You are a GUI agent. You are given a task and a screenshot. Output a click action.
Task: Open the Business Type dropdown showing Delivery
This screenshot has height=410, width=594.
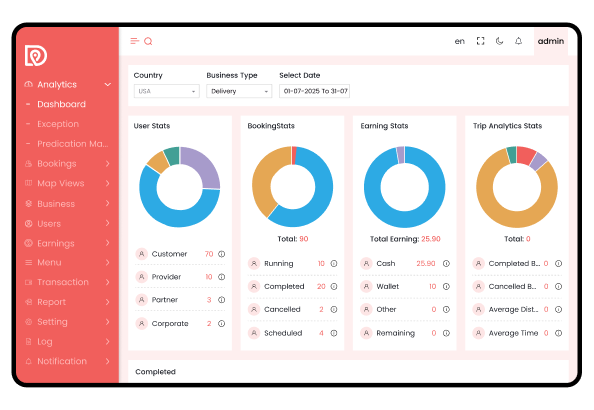click(x=239, y=91)
